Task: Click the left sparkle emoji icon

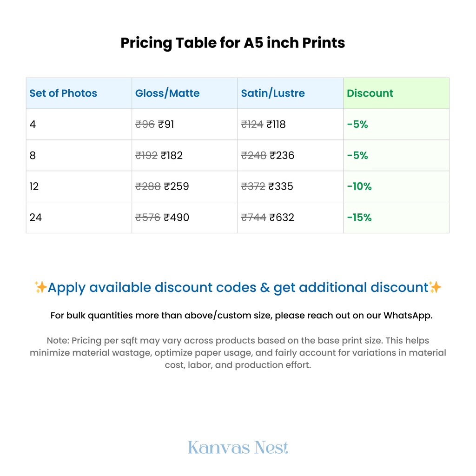Action: [41, 287]
